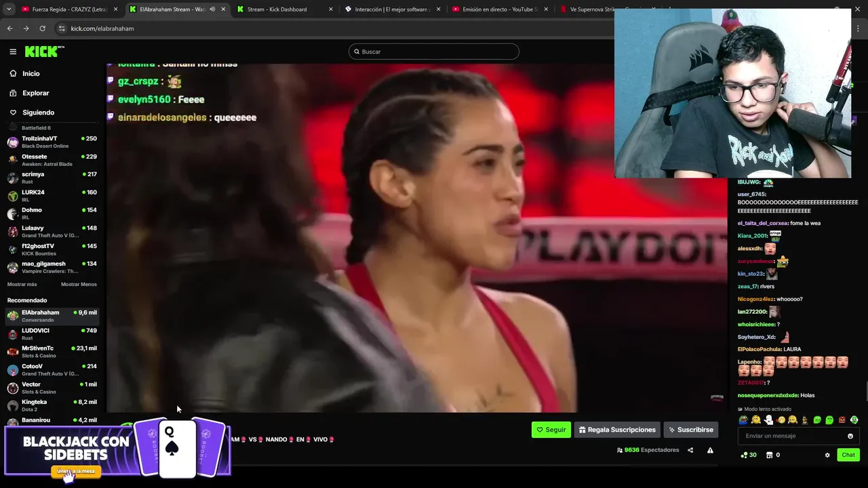The height and width of the screenshot is (488, 868).
Task: Open the Inicio link in sidebar
Action: (31, 73)
